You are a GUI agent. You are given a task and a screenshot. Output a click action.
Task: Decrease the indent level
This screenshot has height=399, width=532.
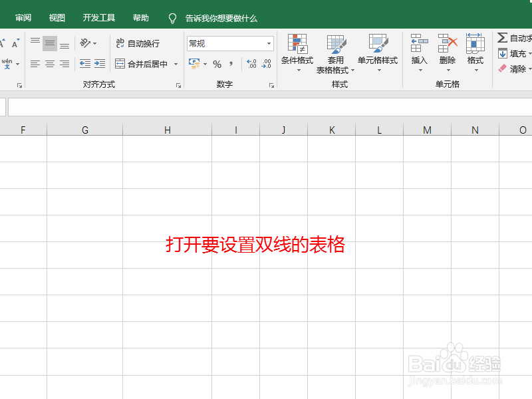pos(85,64)
